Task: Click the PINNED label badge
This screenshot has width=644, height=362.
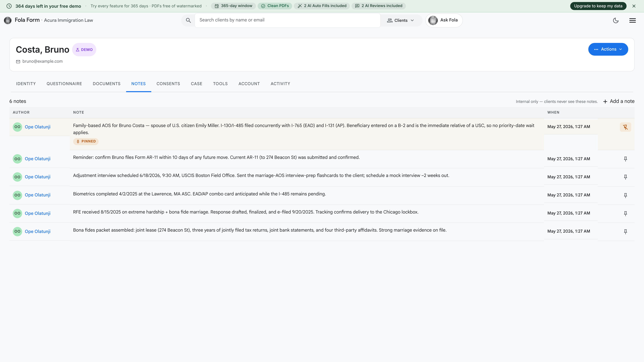Action: [86, 141]
